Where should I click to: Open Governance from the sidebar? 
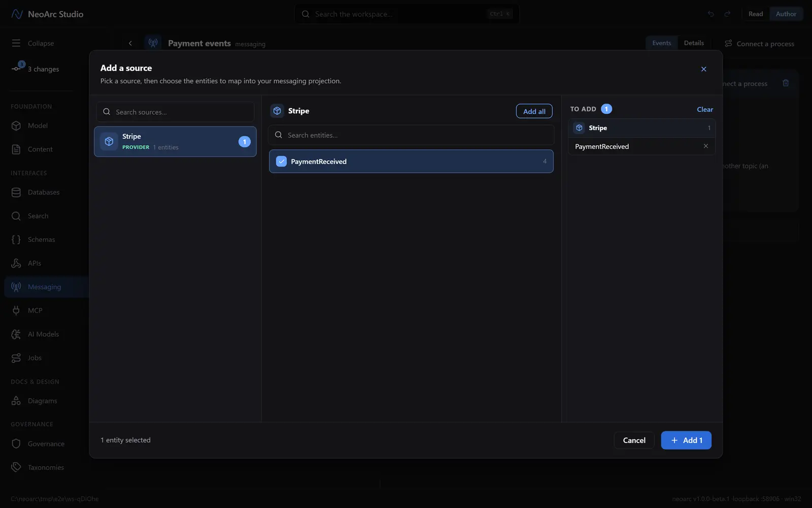(x=46, y=444)
